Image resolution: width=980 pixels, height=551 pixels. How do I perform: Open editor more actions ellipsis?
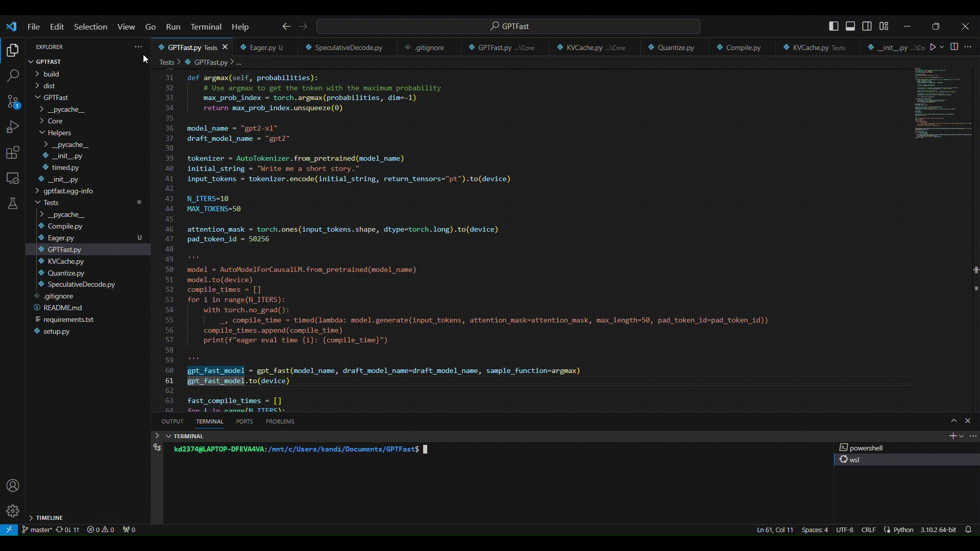point(968,47)
